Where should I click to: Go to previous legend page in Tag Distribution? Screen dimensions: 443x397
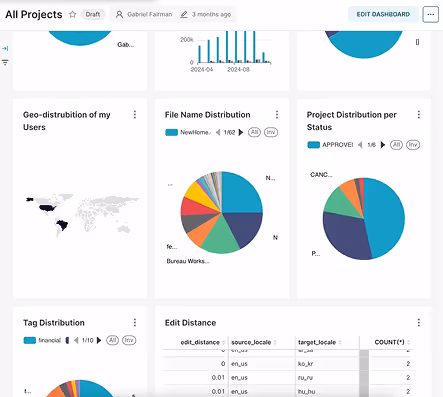click(x=76, y=340)
